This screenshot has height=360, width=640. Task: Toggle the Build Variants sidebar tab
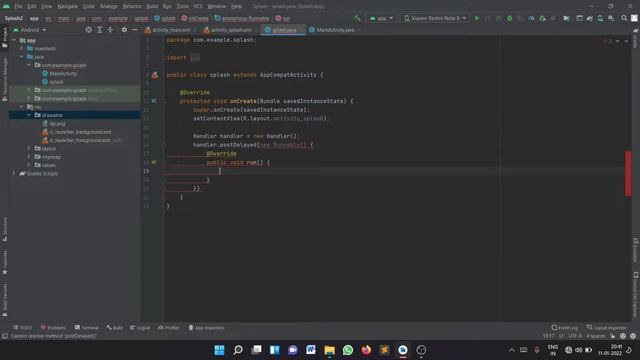[4, 300]
